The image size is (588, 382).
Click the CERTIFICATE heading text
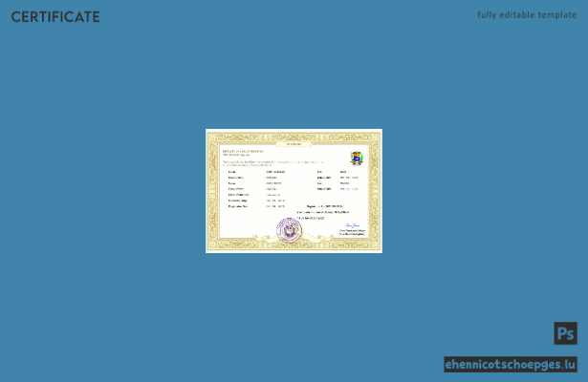click(x=55, y=17)
